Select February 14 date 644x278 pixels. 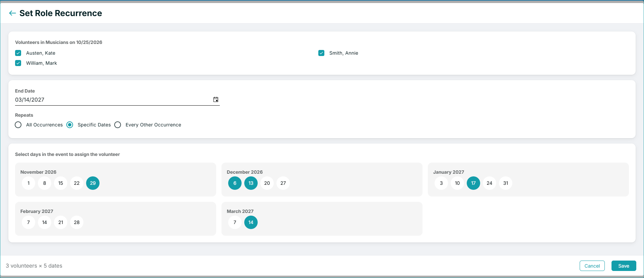45,222
